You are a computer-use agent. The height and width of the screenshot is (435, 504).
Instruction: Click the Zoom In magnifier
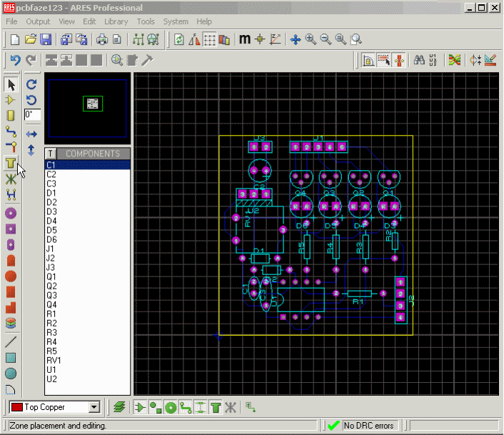click(x=311, y=39)
